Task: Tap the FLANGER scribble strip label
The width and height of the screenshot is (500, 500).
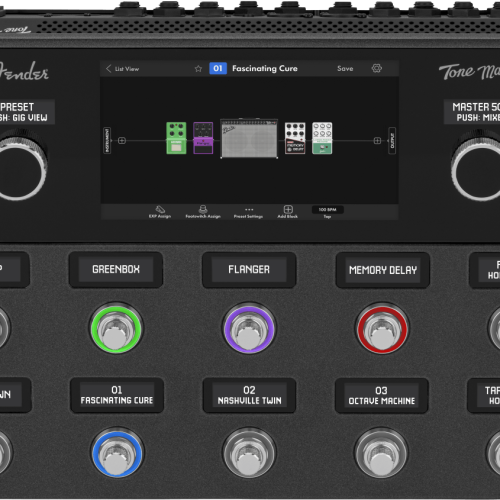Action: coord(249,269)
